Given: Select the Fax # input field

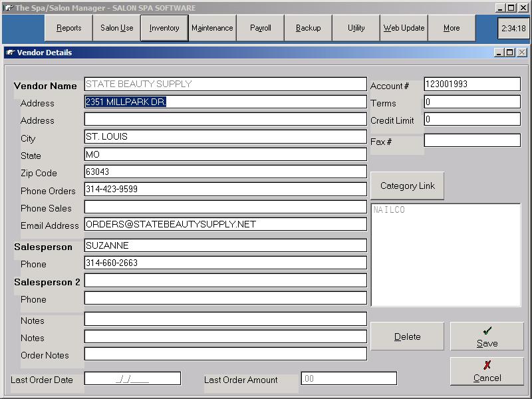Looking at the screenshot, I should [471, 140].
